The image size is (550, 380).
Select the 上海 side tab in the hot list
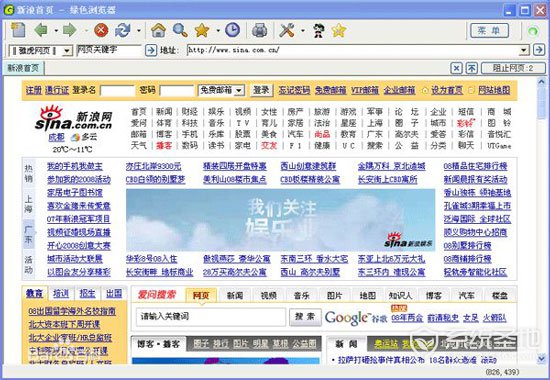pos(28,204)
